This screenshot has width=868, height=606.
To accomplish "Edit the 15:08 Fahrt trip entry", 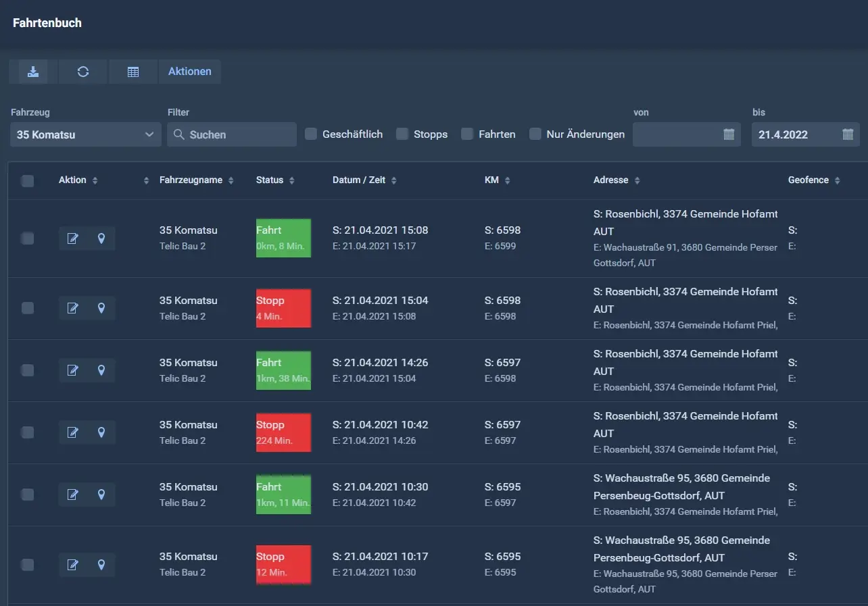I will pyautogui.click(x=72, y=238).
